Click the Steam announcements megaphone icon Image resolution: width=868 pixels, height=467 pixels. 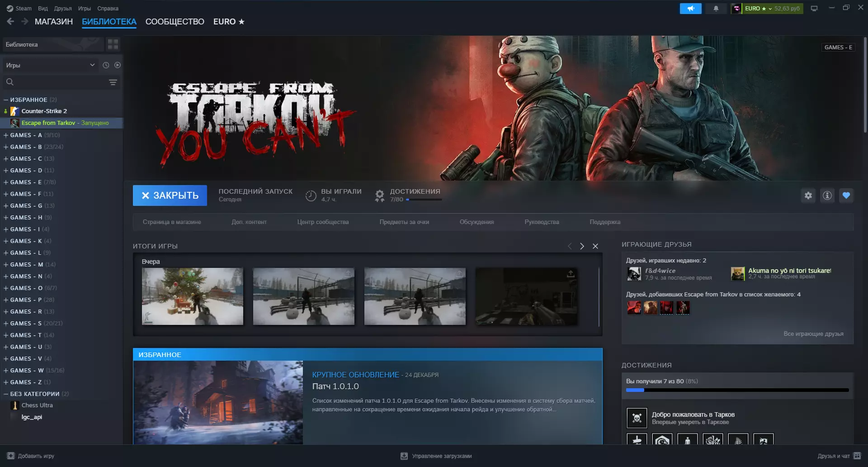[690, 9]
